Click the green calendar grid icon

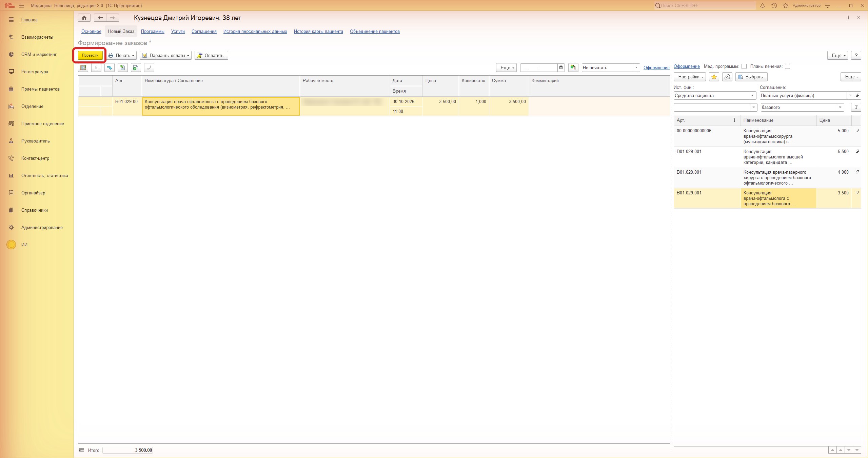[x=573, y=68]
